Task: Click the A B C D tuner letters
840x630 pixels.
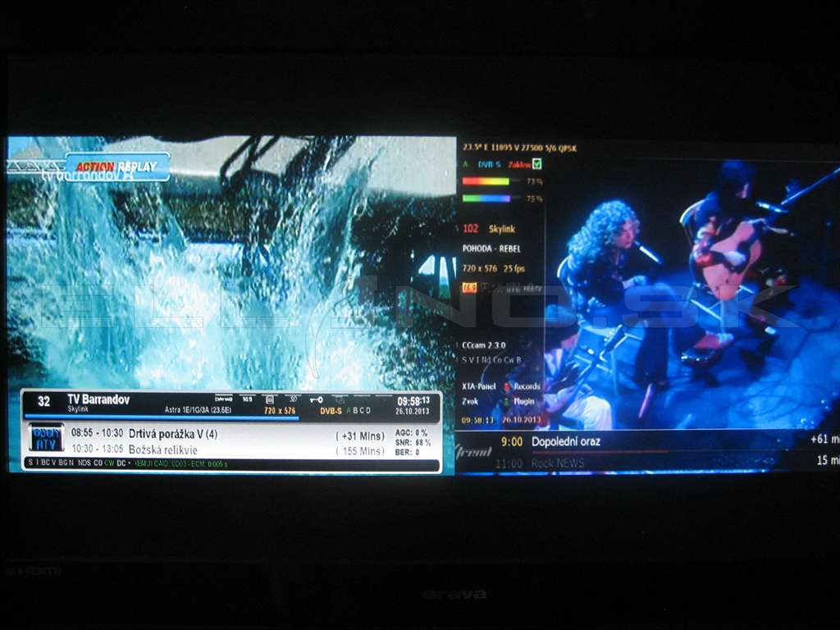Action: [x=358, y=410]
